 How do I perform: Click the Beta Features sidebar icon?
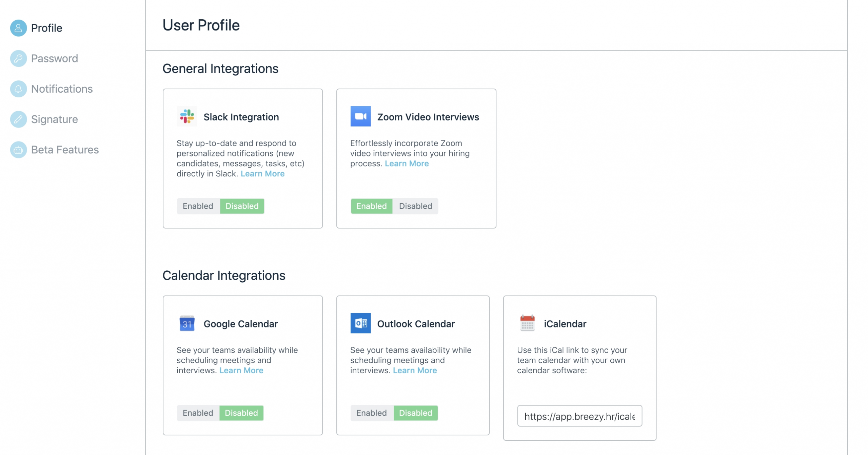pyautogui.click(x=18, y=149)
